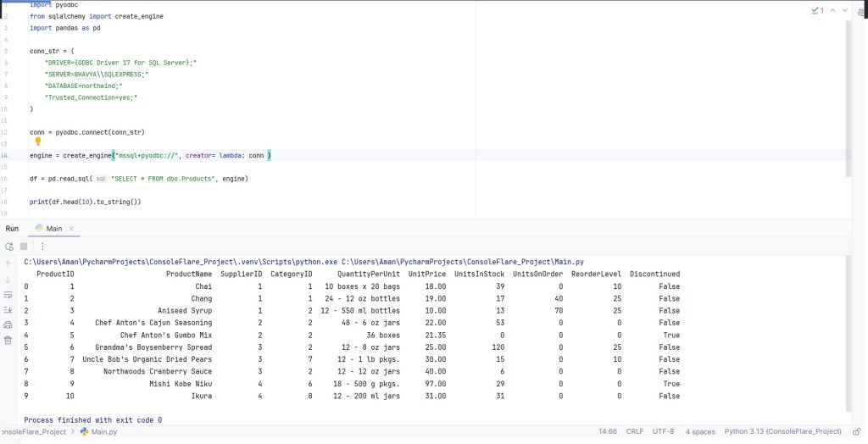Clear all console output with trash icon
868x444 pixels.
pyautogui.click(x=8, y=340)
